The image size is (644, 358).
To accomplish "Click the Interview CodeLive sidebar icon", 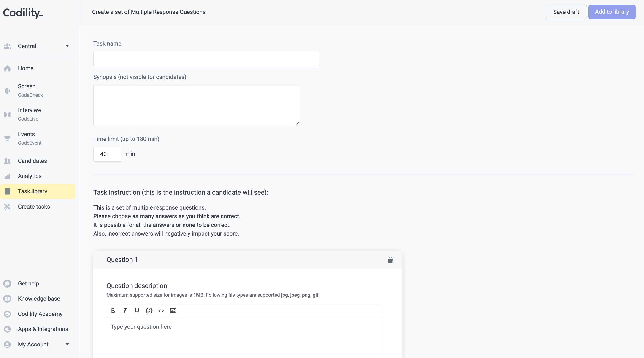I will tap(7, 115).
